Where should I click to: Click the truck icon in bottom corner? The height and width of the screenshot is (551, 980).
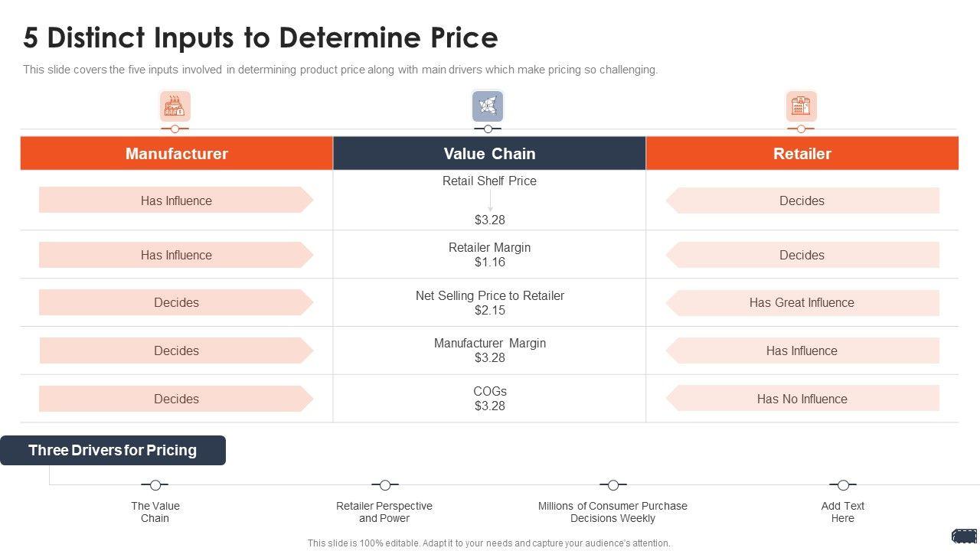click(964, 536)
